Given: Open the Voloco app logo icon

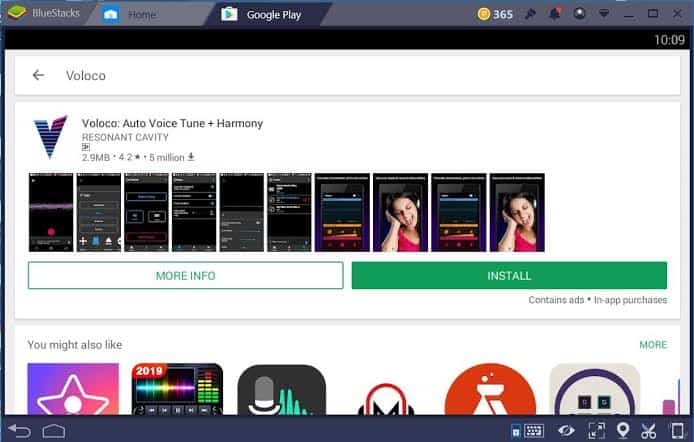Looking at the screenshot, I should coord(50,137).
